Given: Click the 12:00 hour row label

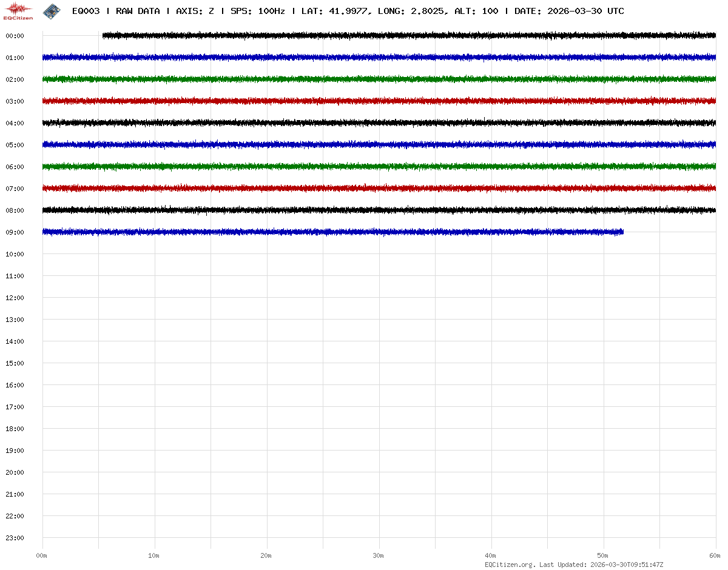Looking at the screenshot, I should pyautogui.click(x=15, y=298).
